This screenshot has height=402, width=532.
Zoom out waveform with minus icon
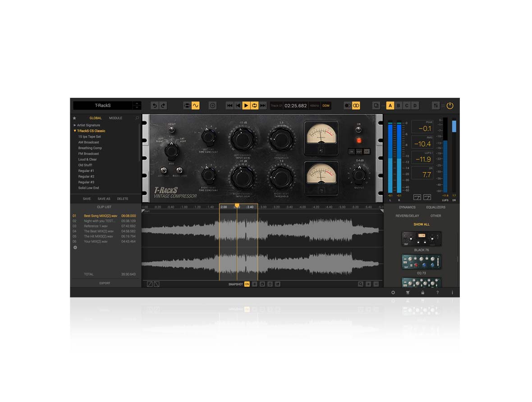(376, 284)
